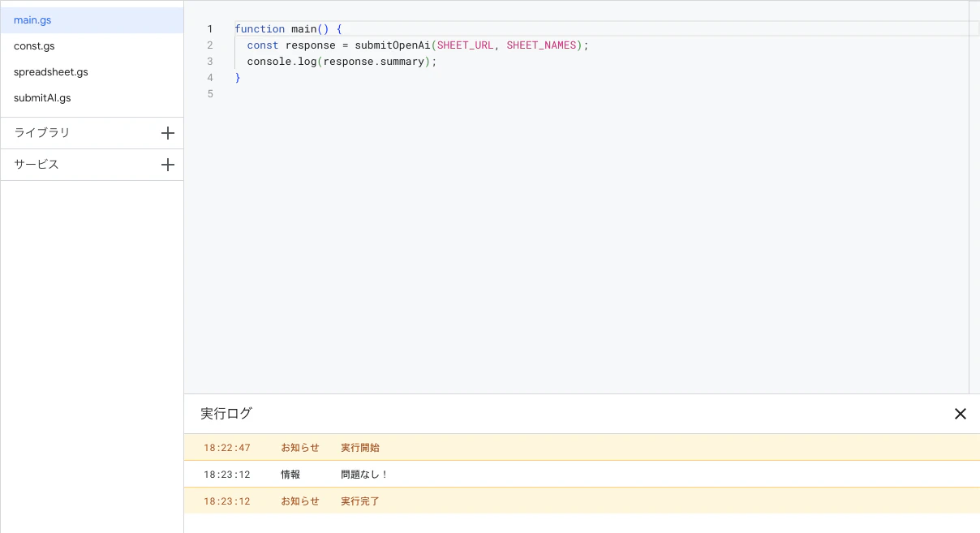The width and height of the screenshot is (980, 533).
Task: Click SHEET_URL constant in code
Action: click(x=465, y=45)
